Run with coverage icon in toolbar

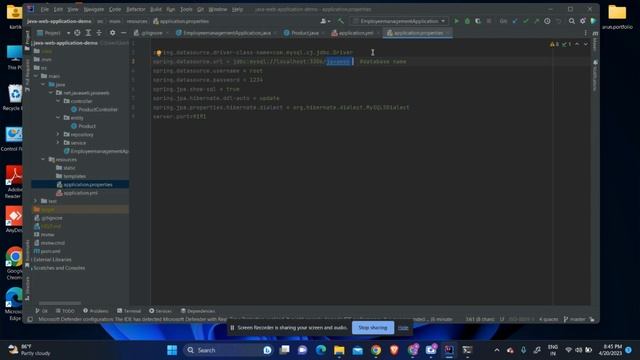tap(478, 21)
